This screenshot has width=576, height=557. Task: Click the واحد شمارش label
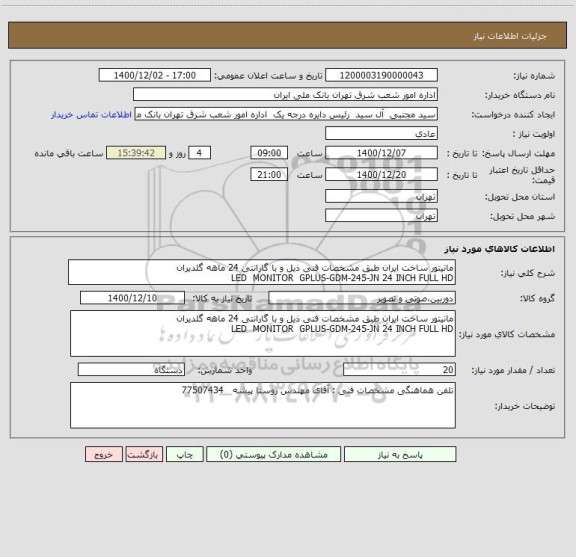[225, 370]
